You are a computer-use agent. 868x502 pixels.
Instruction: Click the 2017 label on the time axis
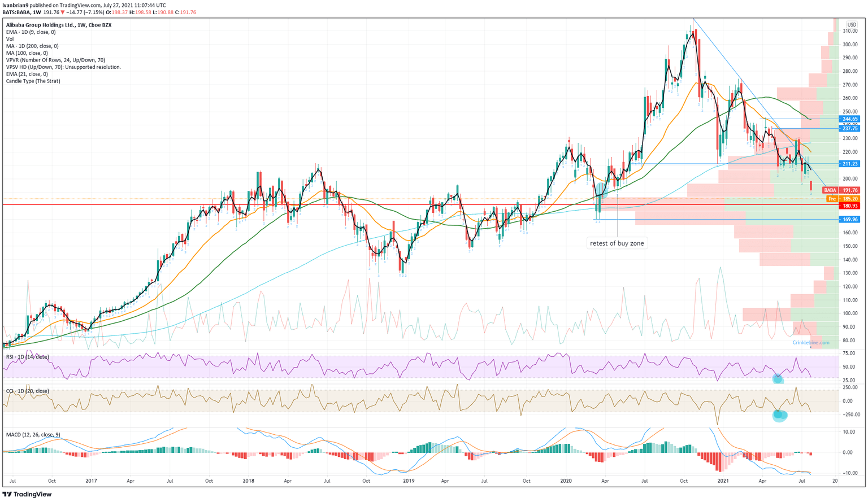tap(91, 481)
